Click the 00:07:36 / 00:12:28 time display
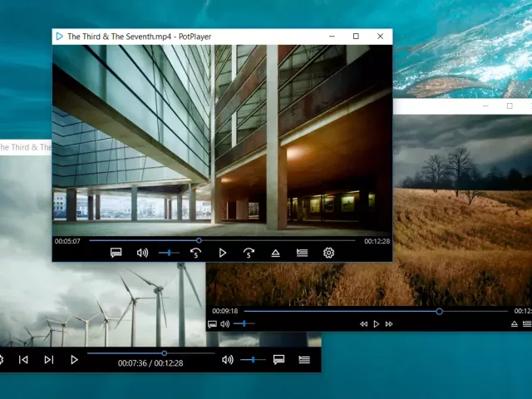Image resolution: width=532 pixels, height=399 pixels. (x=150, y=363)
